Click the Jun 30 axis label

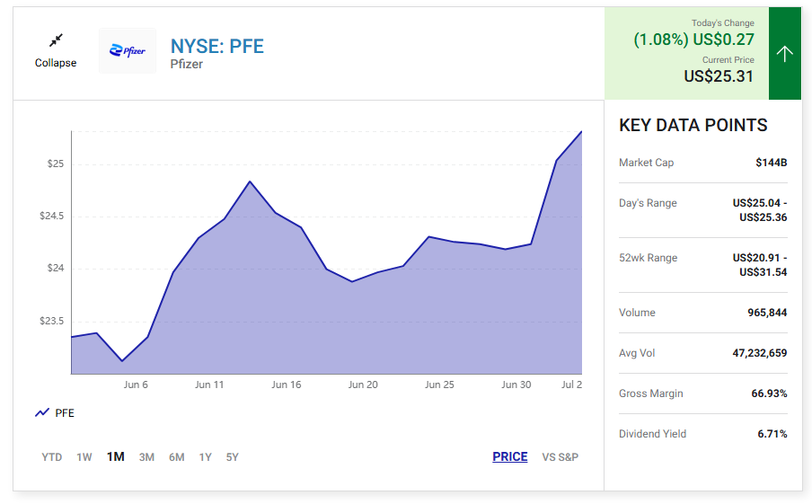click(516, 385)
